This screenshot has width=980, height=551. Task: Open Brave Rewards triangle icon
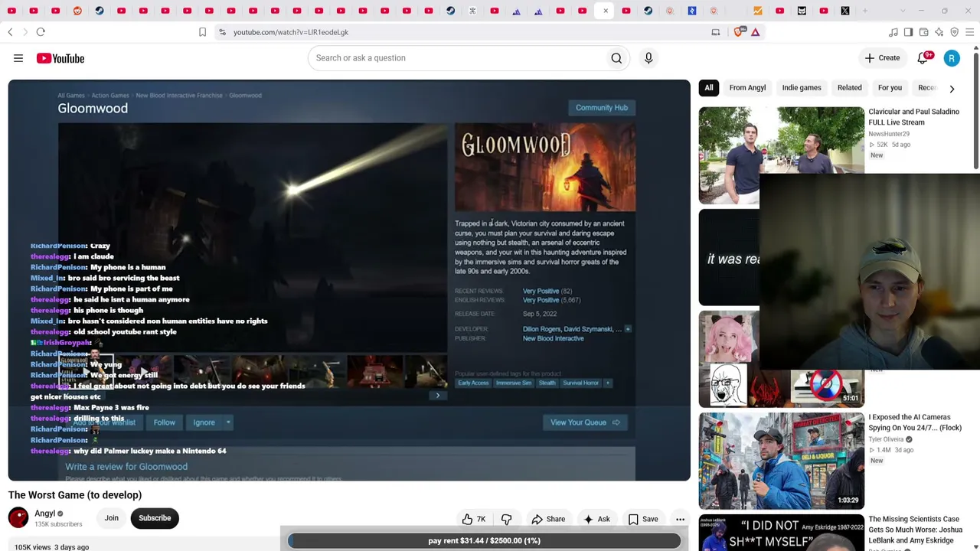[755, 32]
